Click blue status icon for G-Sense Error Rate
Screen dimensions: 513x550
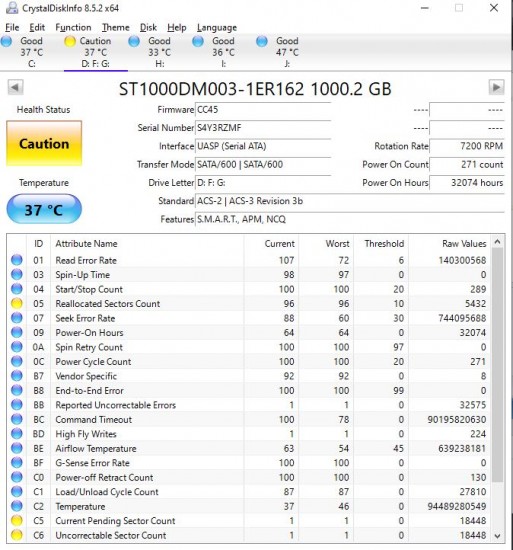click(x=16, y=463)
